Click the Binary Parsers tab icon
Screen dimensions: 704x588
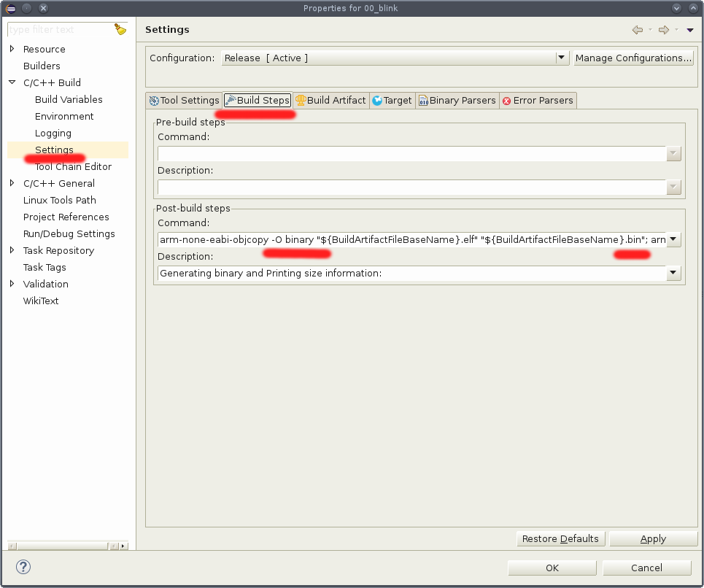pyautogui.click(x=423, y=100)
